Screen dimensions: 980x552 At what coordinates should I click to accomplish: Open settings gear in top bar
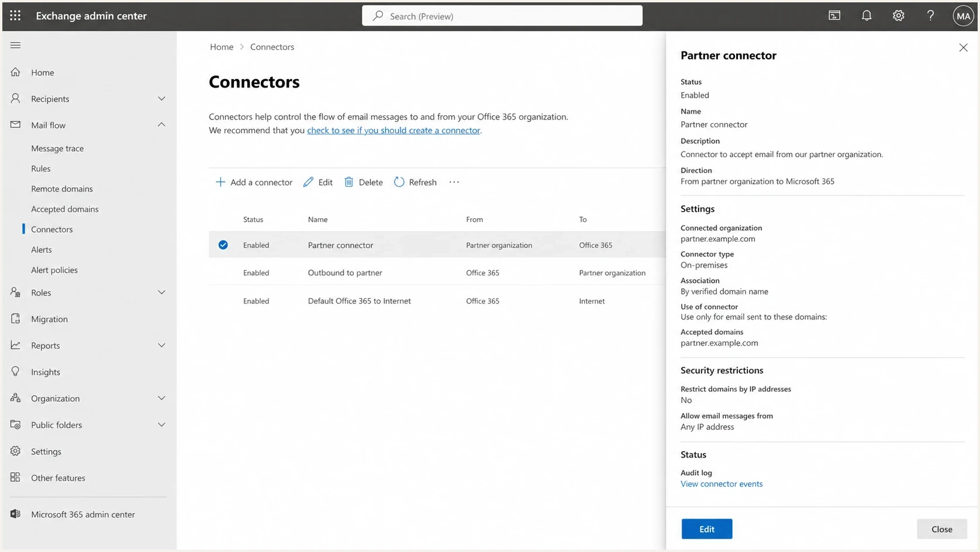(x=899, y=16)
